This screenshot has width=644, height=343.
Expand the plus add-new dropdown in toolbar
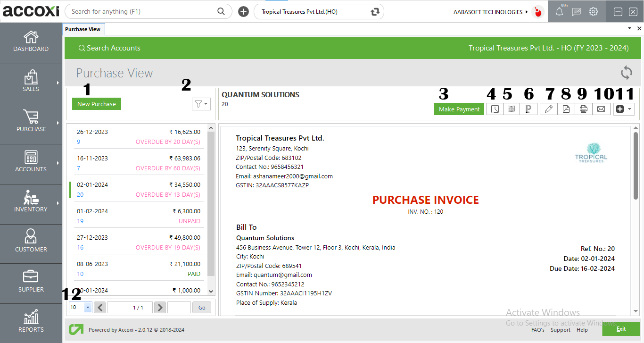tap(623, 109)
